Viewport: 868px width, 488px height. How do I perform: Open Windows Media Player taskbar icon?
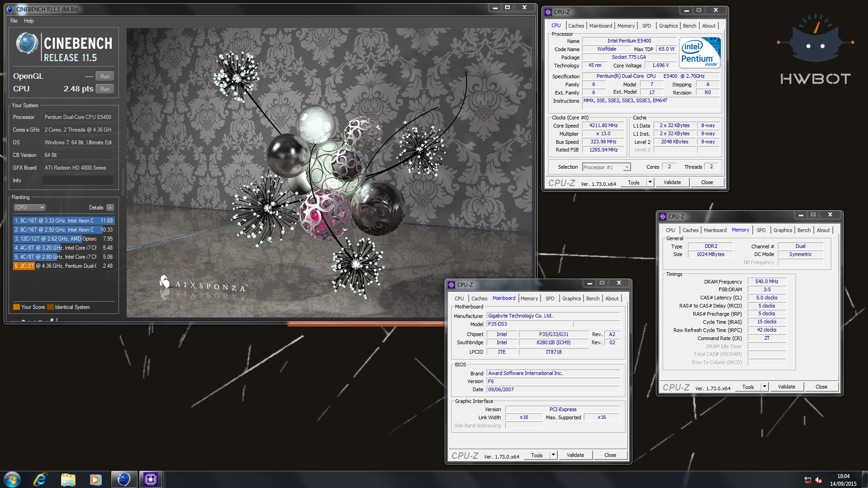point(95,479)
